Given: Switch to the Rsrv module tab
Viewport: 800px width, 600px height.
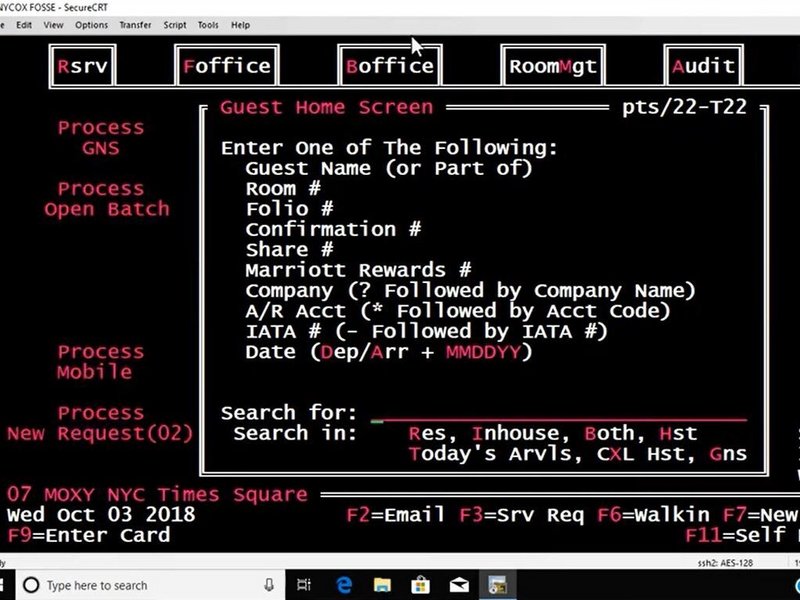Looking at the screenshot, I should click(83, 67).
